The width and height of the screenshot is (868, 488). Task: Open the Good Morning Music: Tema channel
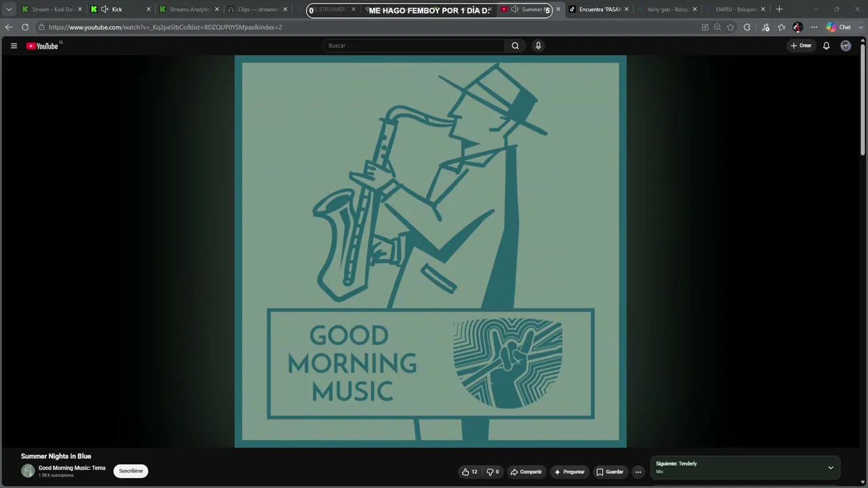point(72,468)
